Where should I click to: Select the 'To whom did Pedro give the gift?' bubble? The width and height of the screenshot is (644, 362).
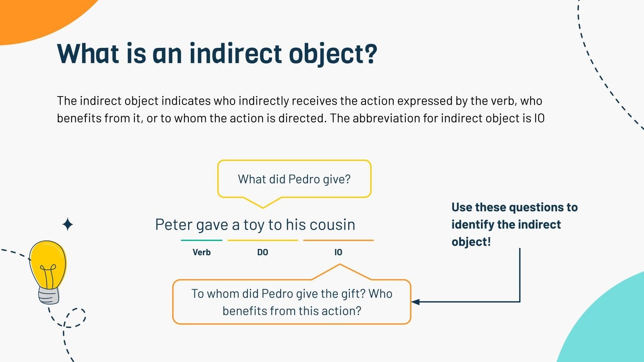point(292,302)
